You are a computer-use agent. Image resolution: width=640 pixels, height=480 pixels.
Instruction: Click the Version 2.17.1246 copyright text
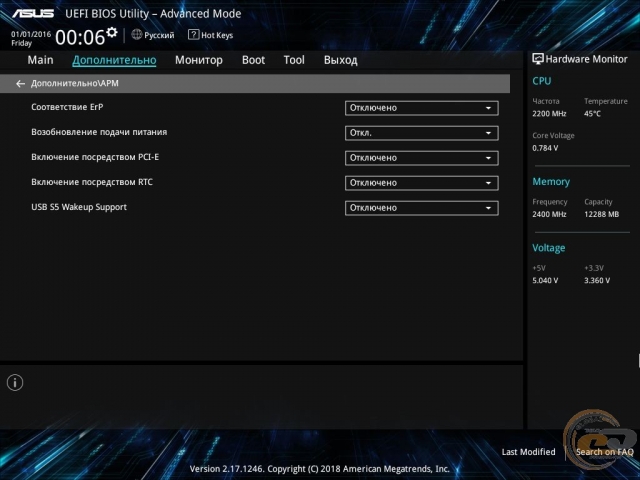(320, 469)
